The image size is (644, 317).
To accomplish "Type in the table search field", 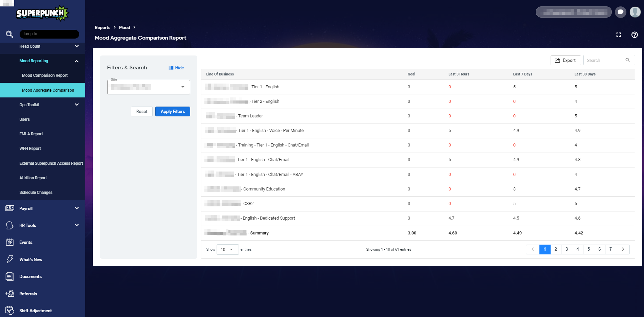I will (x=605, y=60).
